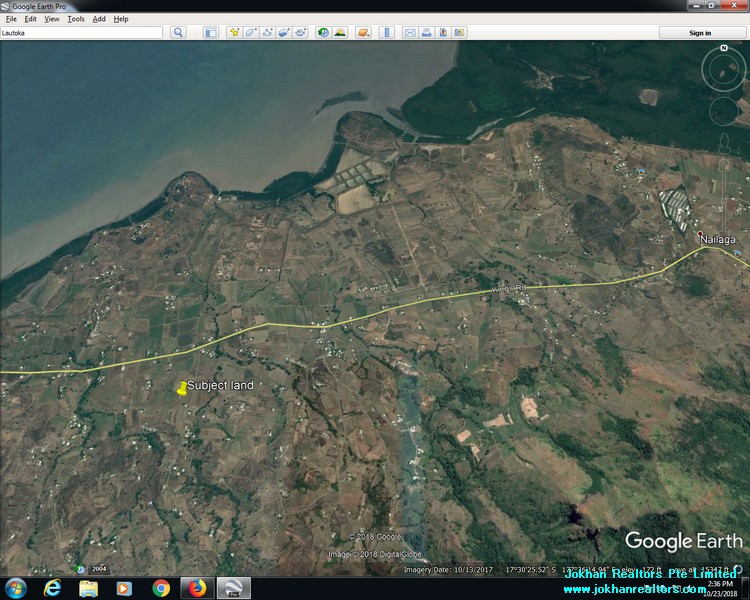Select the Add Path tool
Screen dimensions: 750x600
267,32
